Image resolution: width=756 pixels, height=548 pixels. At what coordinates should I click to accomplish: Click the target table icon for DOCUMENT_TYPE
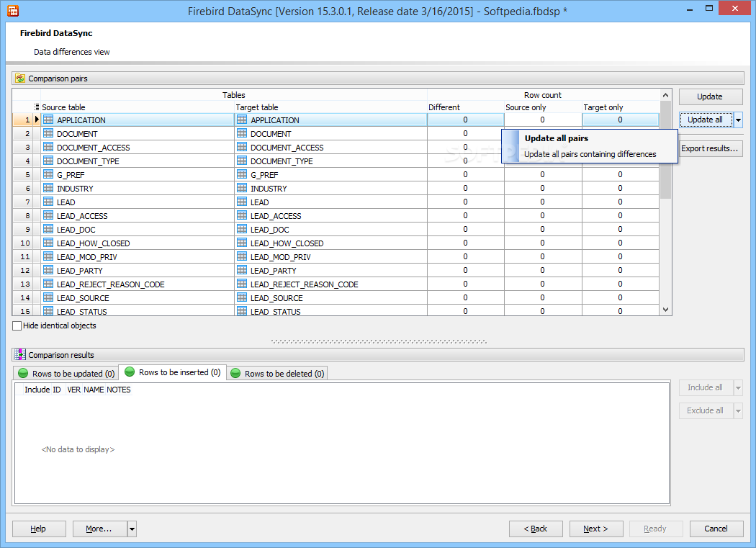point(242,161)
